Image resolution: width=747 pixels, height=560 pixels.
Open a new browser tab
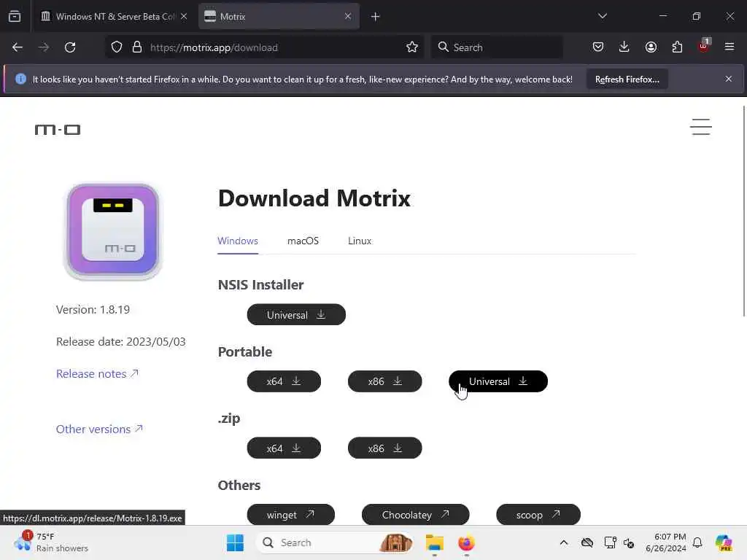pyautogui.click(x=376, y=17)
